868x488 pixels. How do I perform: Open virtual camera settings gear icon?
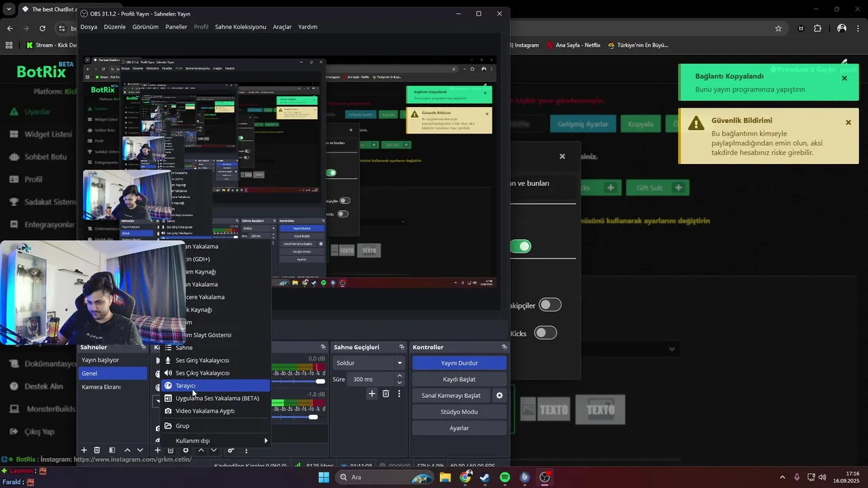(500, 395)
